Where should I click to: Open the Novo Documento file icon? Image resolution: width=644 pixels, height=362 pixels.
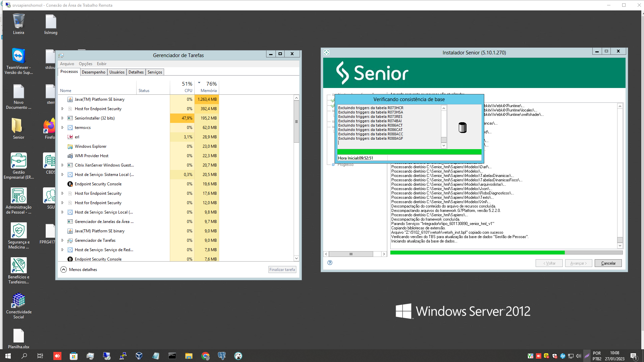tap(18, 97)
